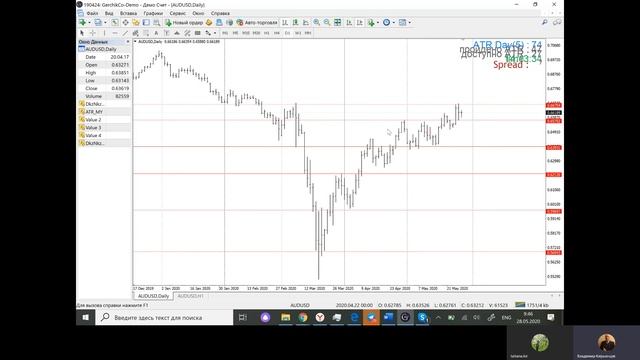The height and width of the screenshot is (360, 640).
Task: Close the Data Window panel
Action: (127, 42)
